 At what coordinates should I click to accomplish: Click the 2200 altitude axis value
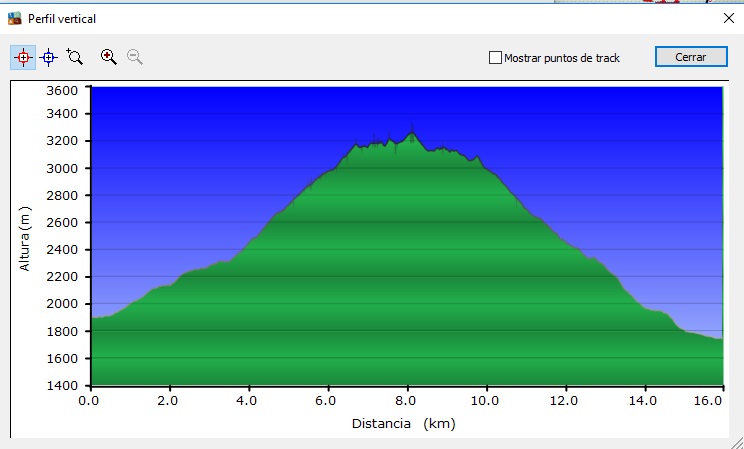pos(62,277)
